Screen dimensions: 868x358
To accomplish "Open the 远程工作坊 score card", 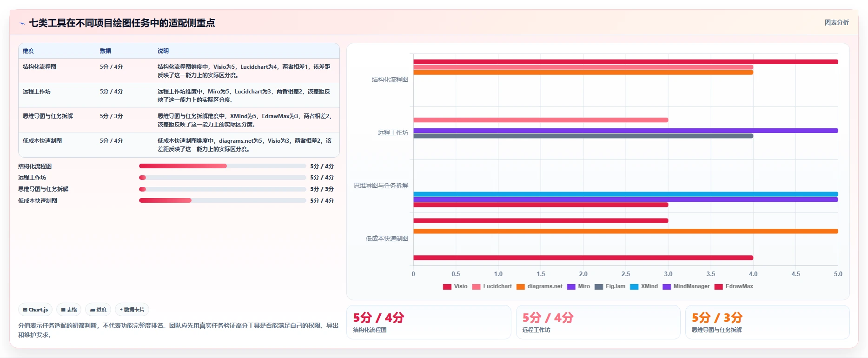I will pos(598,322).
